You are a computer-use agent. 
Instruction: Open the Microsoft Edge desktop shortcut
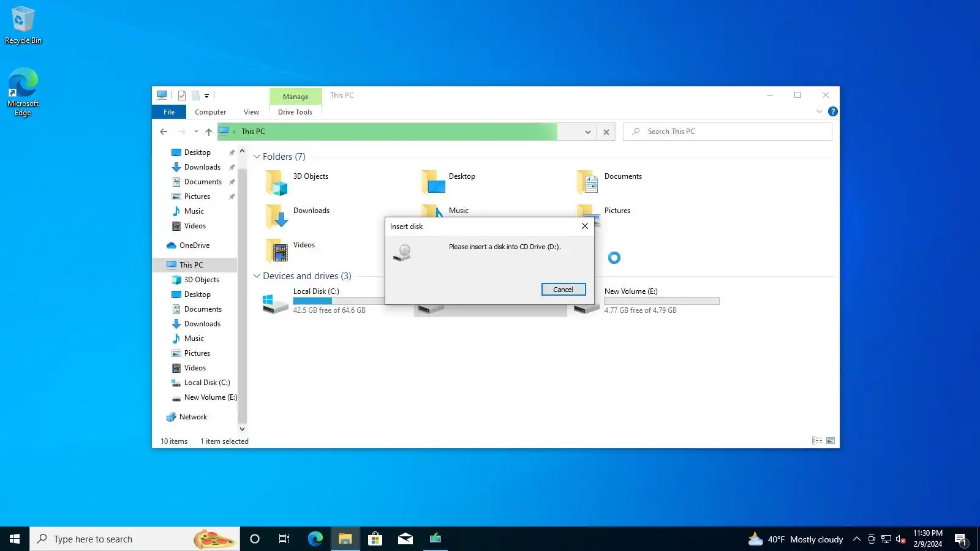tap(23, 92)
